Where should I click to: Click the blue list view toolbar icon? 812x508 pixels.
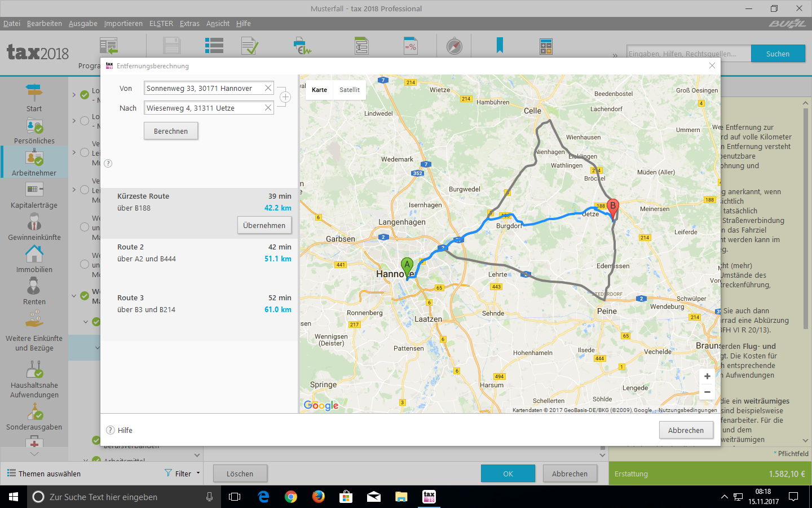click(x=214, y=46)
